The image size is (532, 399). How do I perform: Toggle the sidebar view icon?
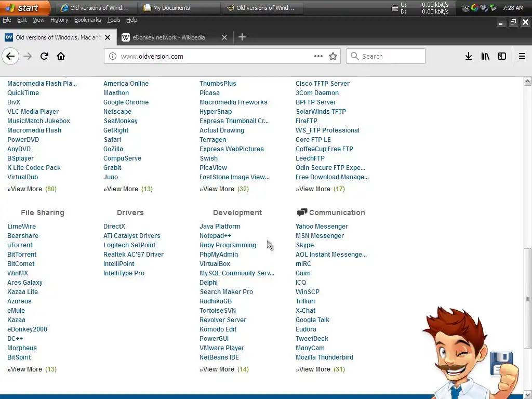click(502, 56)
